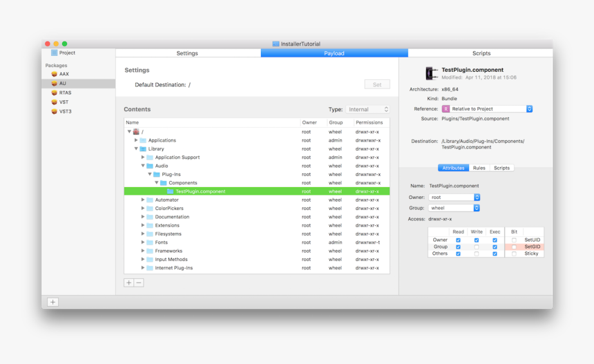Open the Owner root dropdown
594x364 pixels.
pyautogui.click(x=454, y=198)
